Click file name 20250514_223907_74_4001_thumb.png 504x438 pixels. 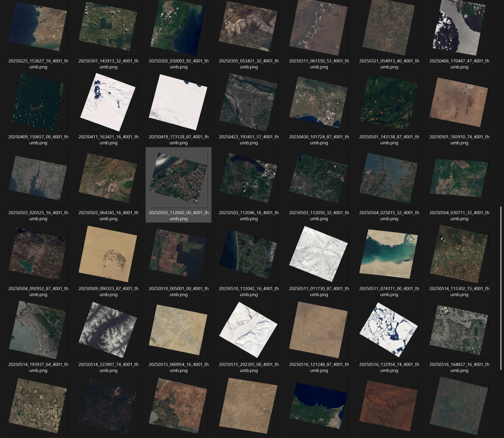(x=108, y=367)
